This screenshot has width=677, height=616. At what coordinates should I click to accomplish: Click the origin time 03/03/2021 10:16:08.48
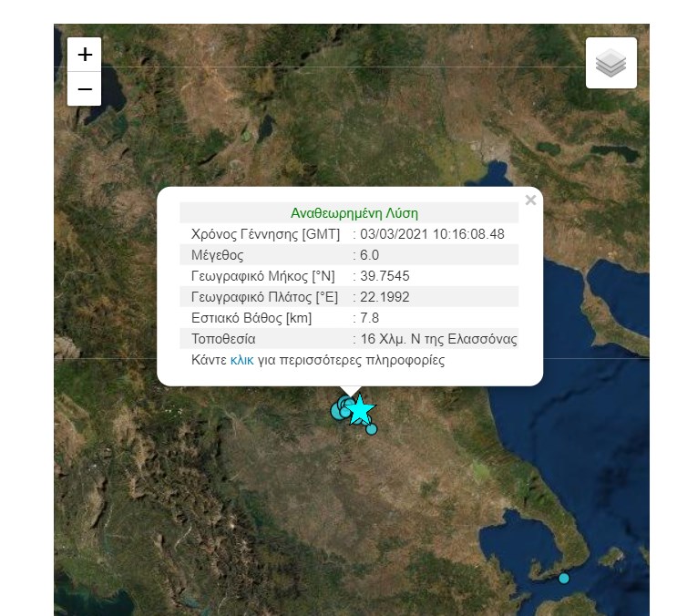[432, 234]
